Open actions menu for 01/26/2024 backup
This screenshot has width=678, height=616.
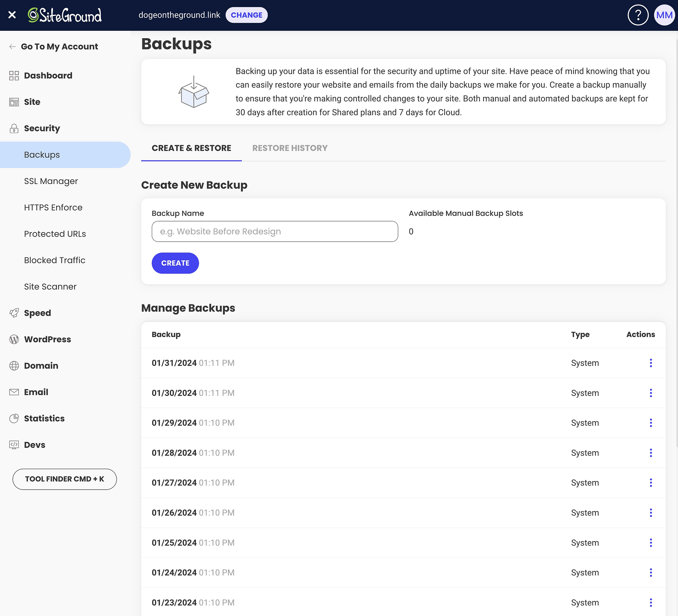pyautogui.click(x=651, y=513)
